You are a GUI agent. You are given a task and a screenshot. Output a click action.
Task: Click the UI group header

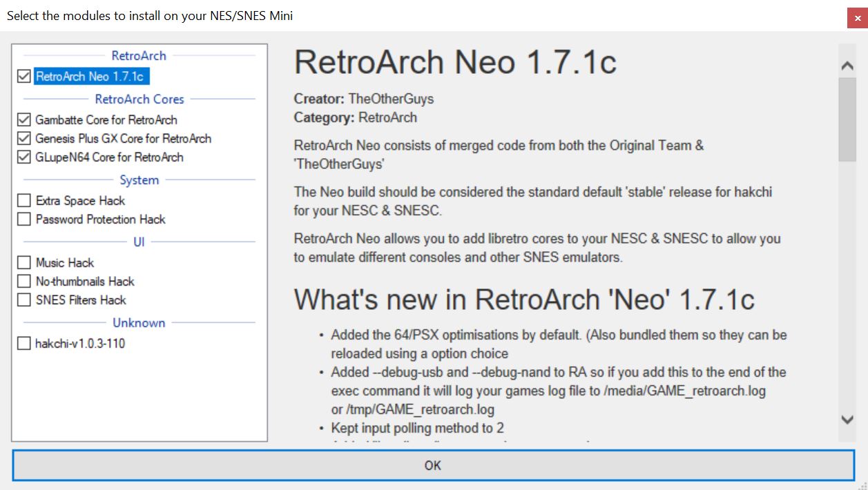point(139,242)
